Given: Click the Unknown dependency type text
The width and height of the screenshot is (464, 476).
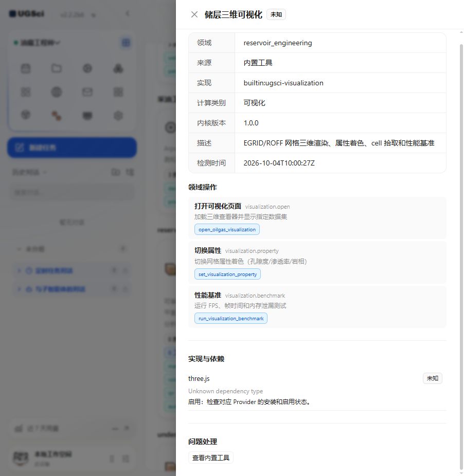Looking at the screenshot, I should [x=225, y=391].
